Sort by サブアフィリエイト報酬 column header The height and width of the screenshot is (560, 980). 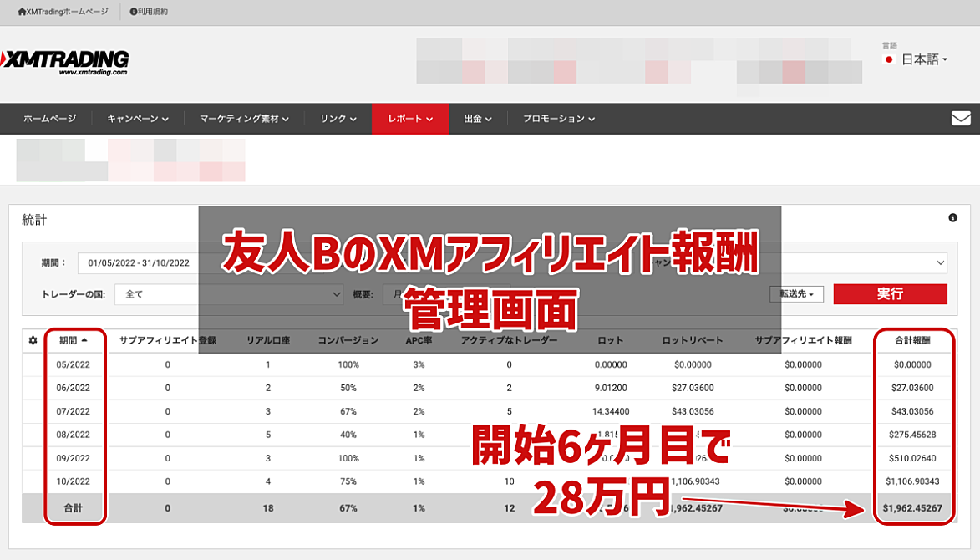pos(803,340)
